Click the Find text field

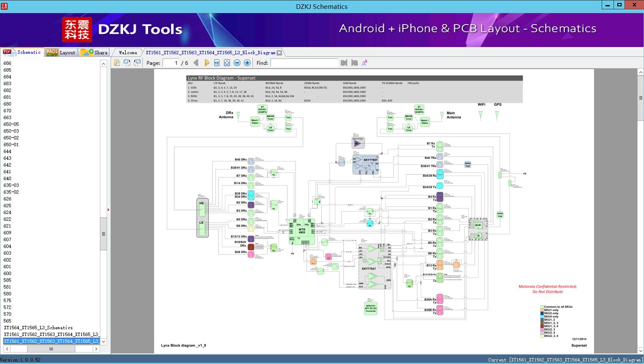(304, 63)
